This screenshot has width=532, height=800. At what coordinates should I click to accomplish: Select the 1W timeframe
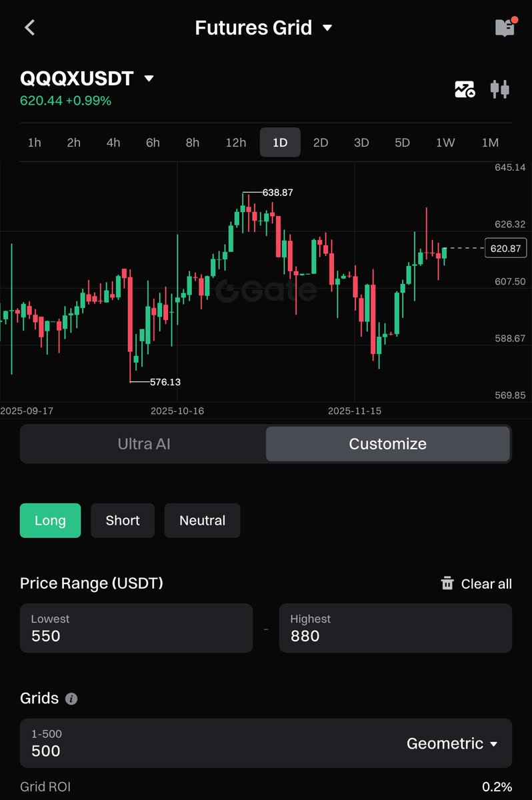click(445, 143)
